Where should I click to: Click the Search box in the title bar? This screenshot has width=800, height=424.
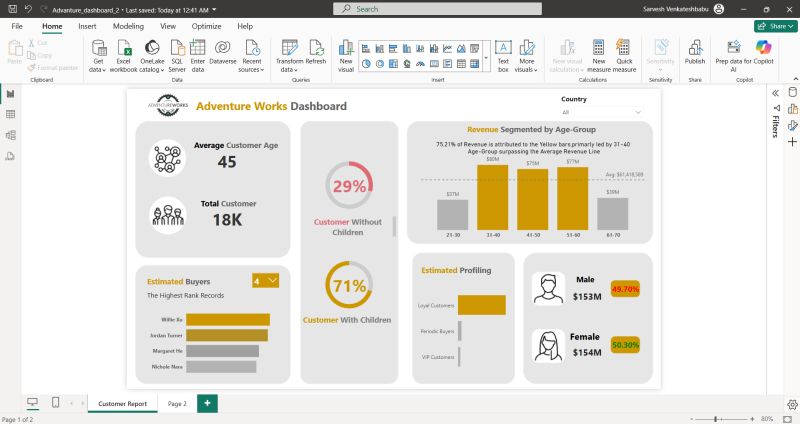[x=437, y=9]
